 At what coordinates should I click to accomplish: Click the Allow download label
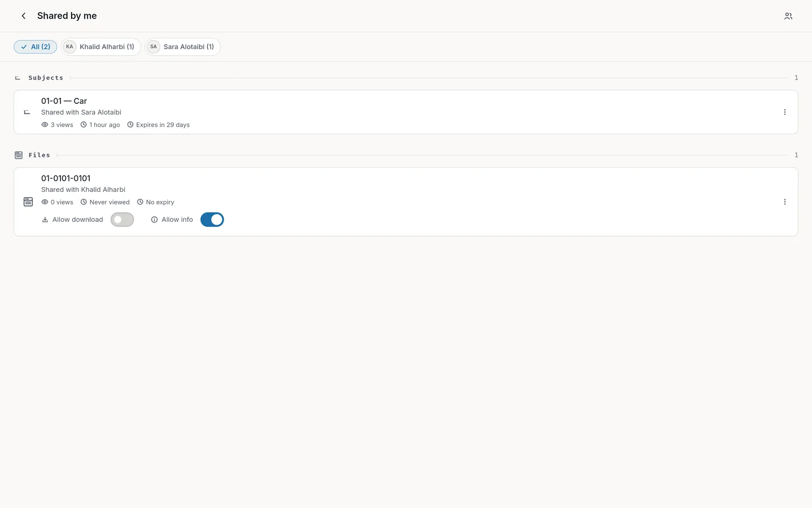(78, 220)
